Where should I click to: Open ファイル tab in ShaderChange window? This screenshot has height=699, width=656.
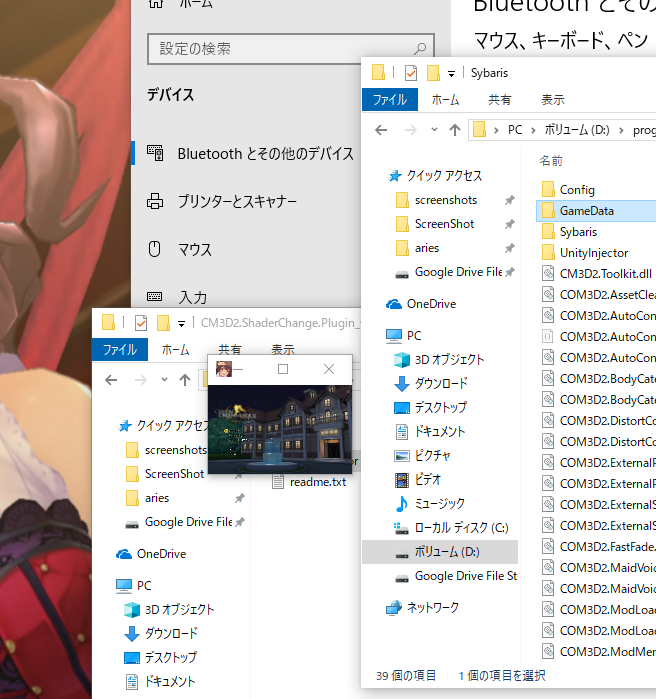120,350
